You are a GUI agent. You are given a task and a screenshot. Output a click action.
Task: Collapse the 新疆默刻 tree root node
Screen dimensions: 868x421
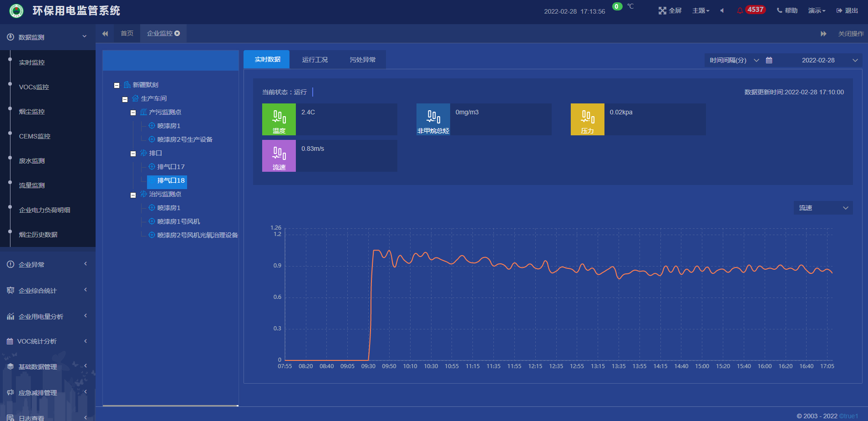point(117,85)
